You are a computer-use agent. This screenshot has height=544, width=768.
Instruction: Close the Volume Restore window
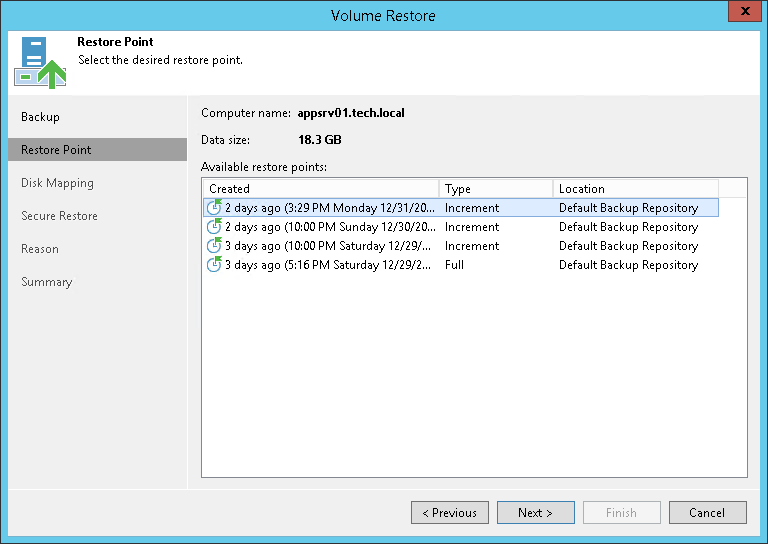pos(744,11)
